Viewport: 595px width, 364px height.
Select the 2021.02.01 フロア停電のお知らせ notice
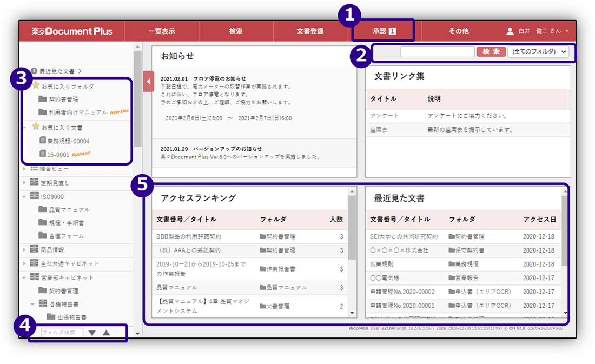coord(203,78)
